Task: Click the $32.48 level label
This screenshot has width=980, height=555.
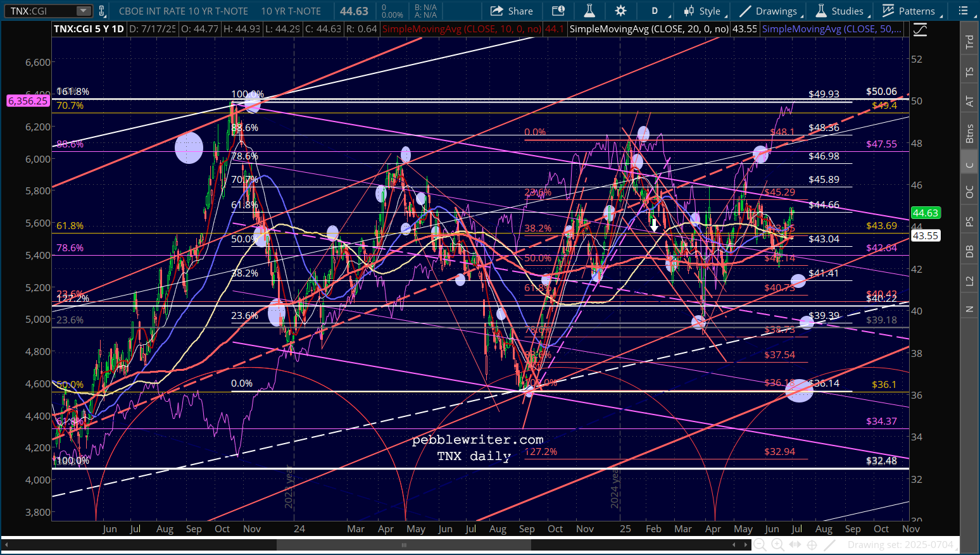Action: point(882,461)
